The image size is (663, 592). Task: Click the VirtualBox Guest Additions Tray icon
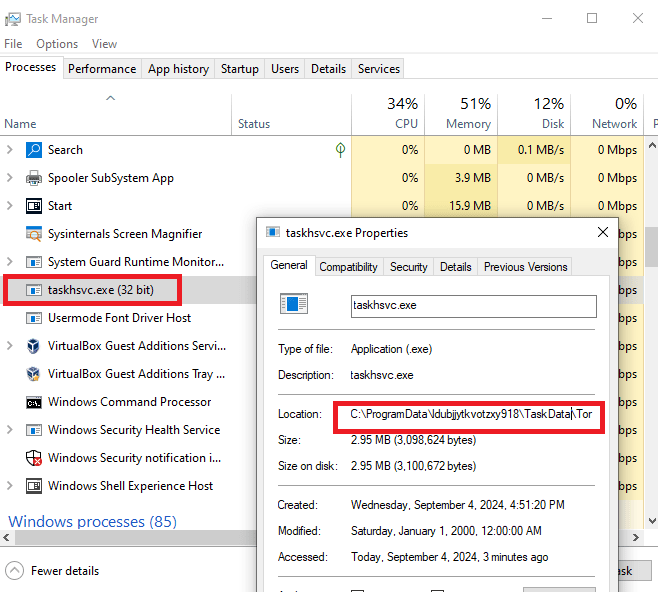(x=33, y=374)
